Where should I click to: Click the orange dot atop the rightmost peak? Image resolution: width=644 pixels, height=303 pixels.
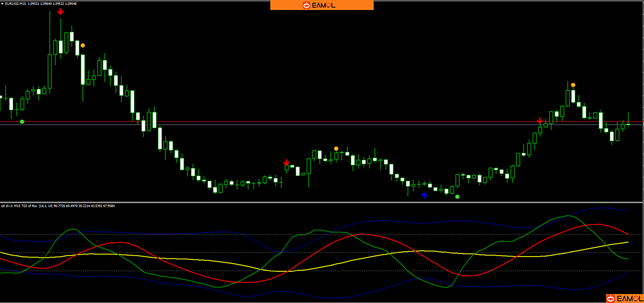click(x=573, y=85)
